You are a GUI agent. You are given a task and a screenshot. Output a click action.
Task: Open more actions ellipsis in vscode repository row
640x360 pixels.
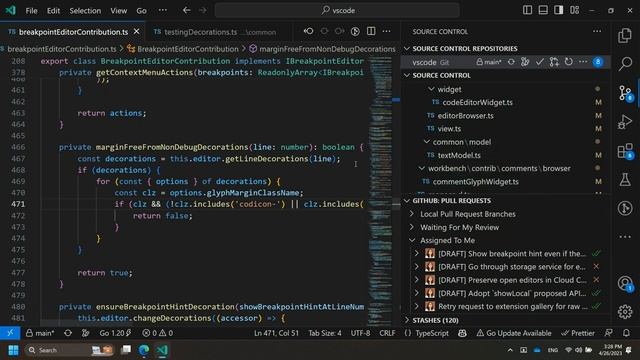coord(583,62)
